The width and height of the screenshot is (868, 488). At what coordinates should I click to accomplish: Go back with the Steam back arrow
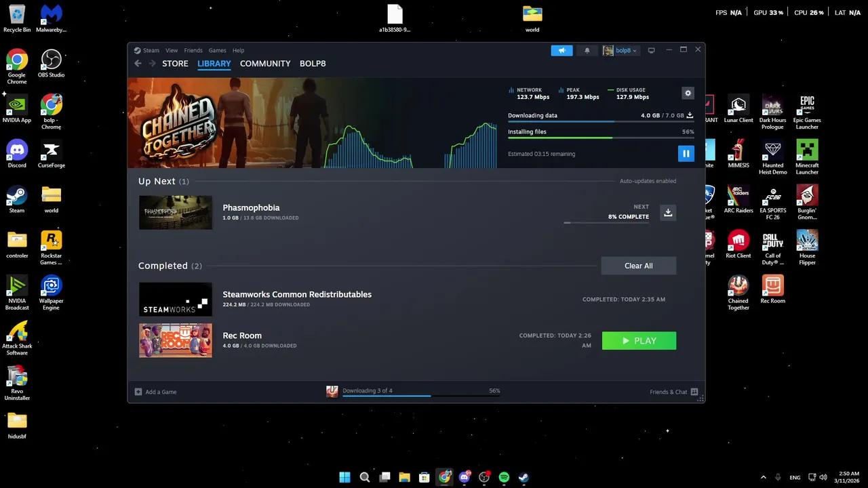pyautogui.click(x=138, y=64)
